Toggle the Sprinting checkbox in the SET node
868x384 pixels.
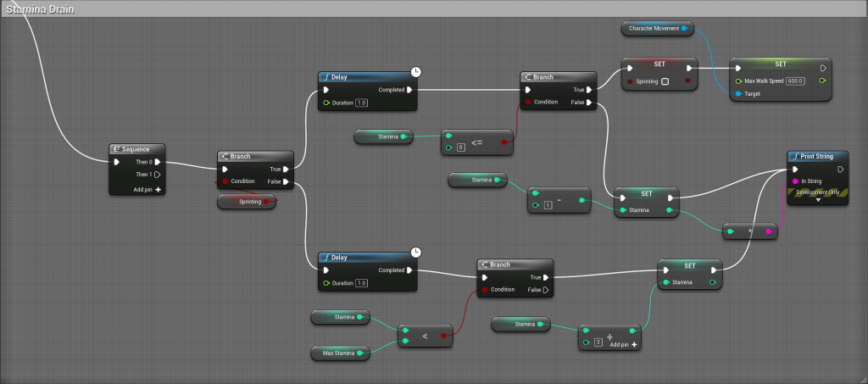665,81
